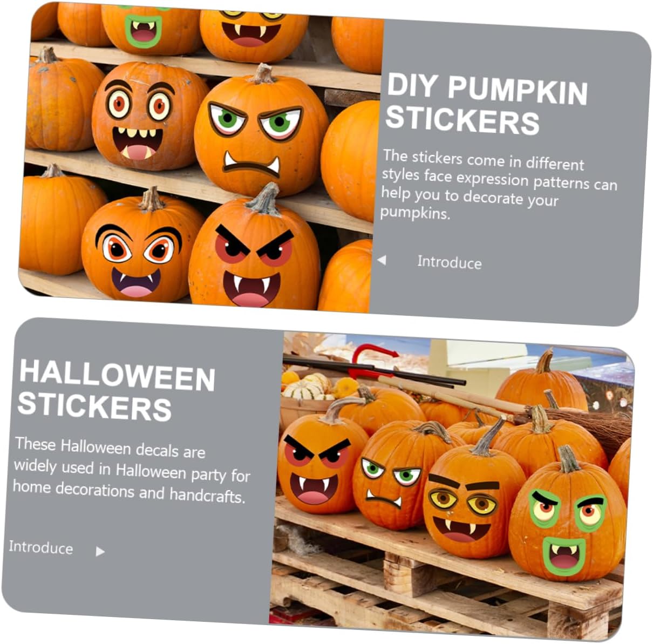
Task: Select the Introduce label in bottom card
Action: [40, 547]
